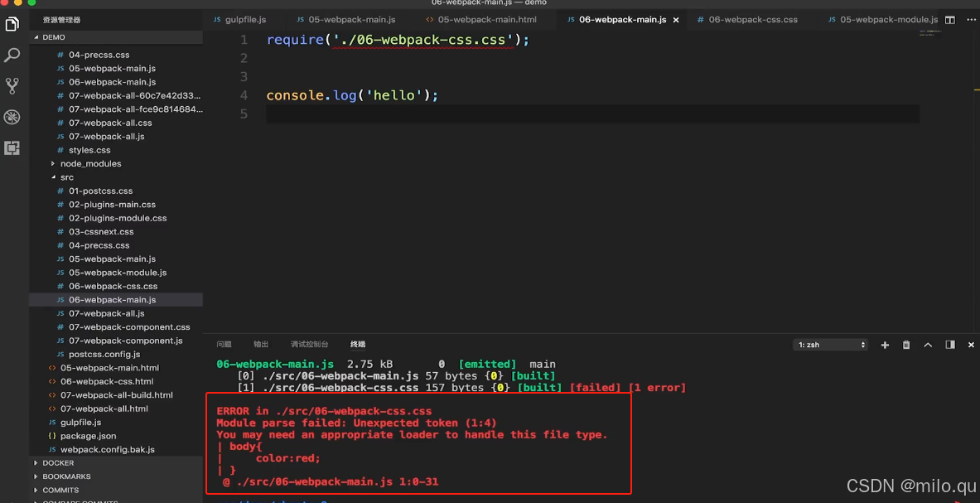Create a new terminal with plus icon
This screenshot has width=980, height=503.
pyautogui.click(x=885, y=345)
